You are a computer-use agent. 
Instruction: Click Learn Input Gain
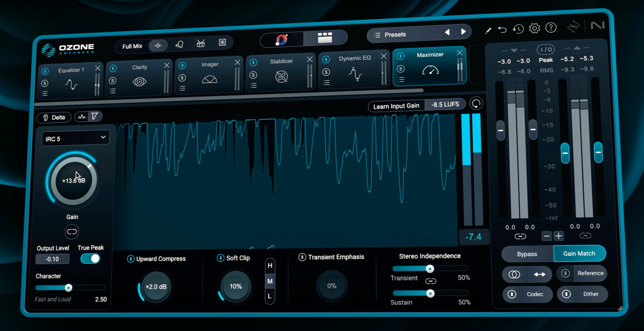click(396, 106)
